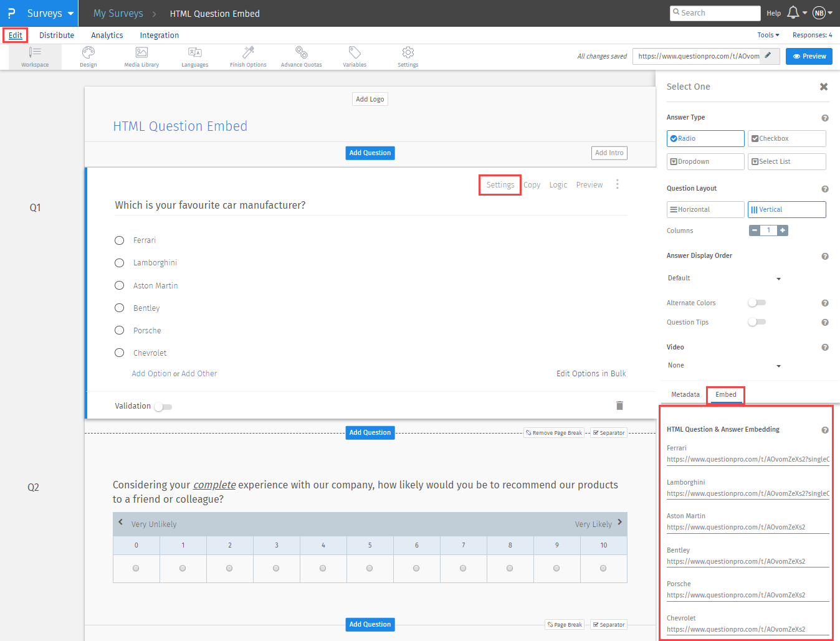
Task: Click the left arrow on the Q2 scale header
Action: click(121, 523)
